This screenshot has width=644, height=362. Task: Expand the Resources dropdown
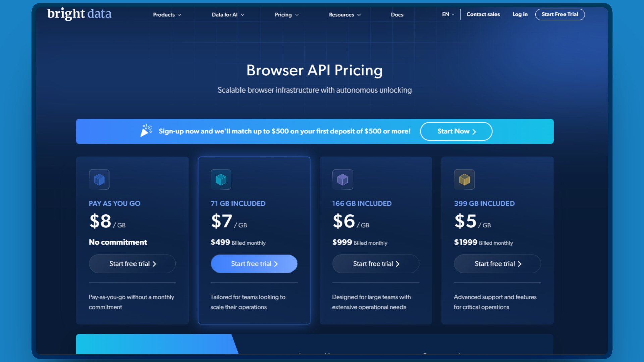[x=344, y=15]
